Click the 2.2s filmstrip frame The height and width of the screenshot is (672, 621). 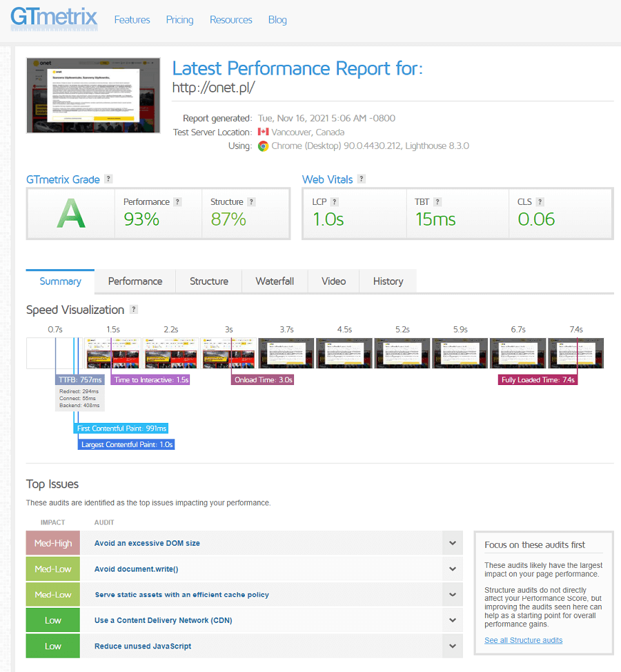pyautogui.click(x=170, y=353)
